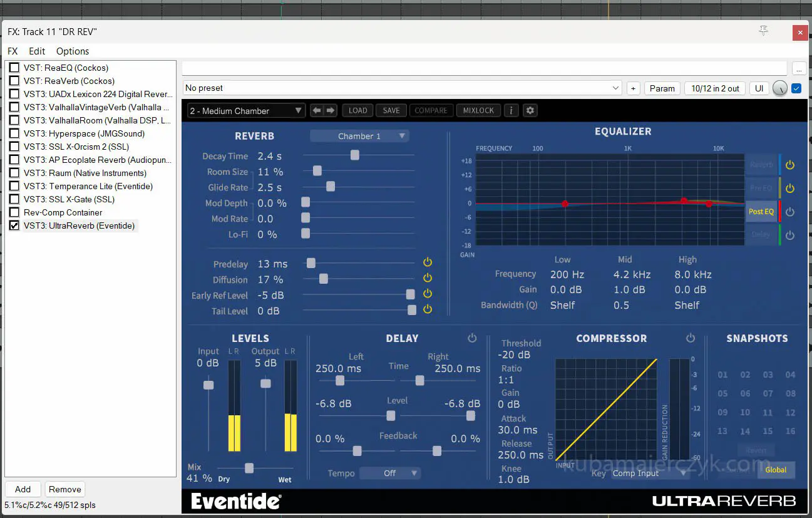This screenshot has height=518, width=812.
Task: Expand the '2 - Medium Chamber' preset dropdown
Action: (x=246, y=111)
